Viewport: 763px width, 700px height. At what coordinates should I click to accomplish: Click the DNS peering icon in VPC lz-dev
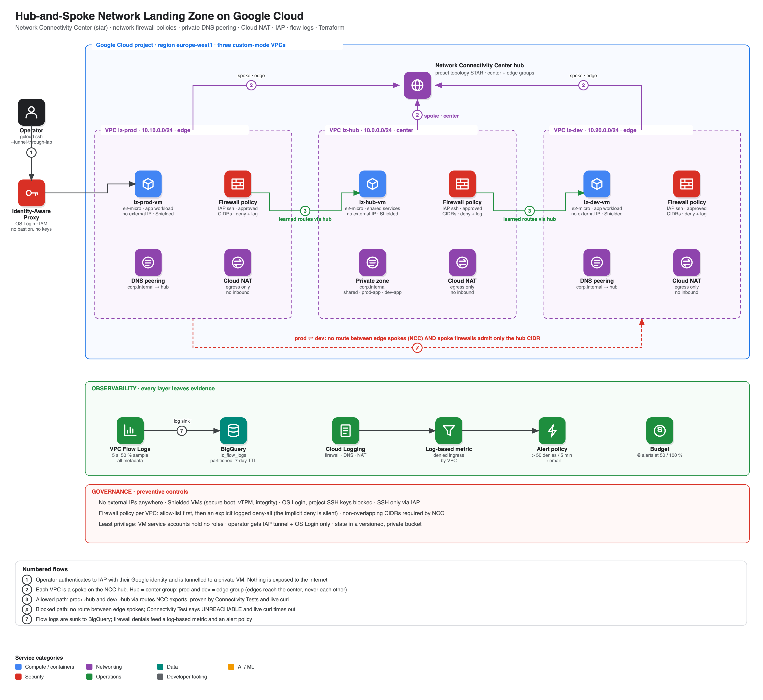[x=597, y=262]
